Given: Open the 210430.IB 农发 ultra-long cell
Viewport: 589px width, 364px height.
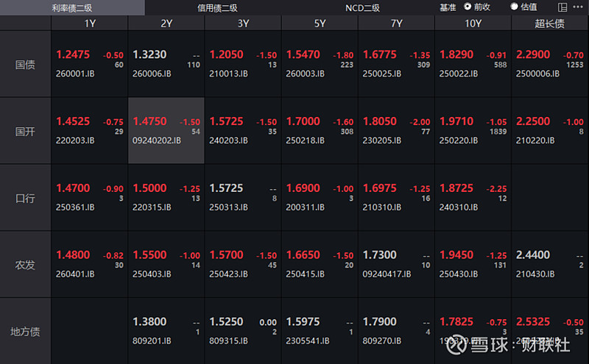Looking at the screenshot, I should pos(550,264).
